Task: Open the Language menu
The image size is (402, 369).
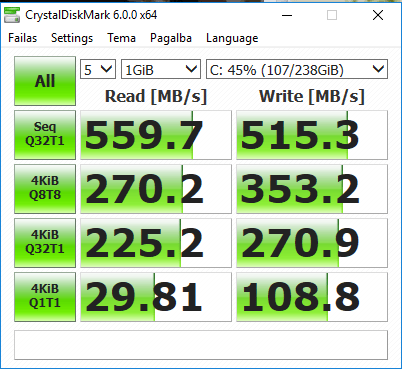Action: [x=232, y=38]
